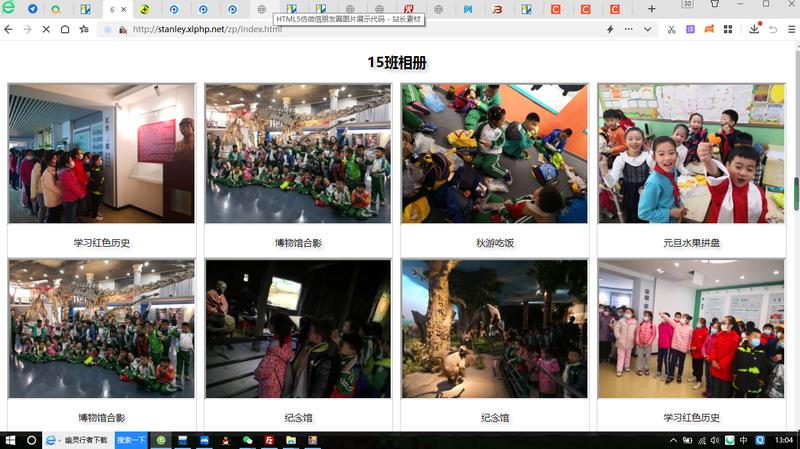Expand the hidden system tray icons

pos(673,440)
